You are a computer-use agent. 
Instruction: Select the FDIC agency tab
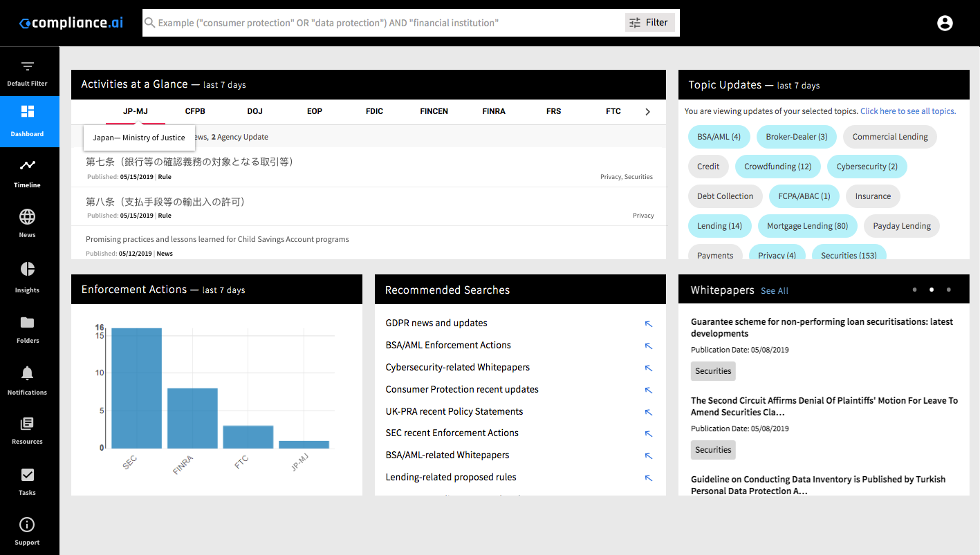374,111
